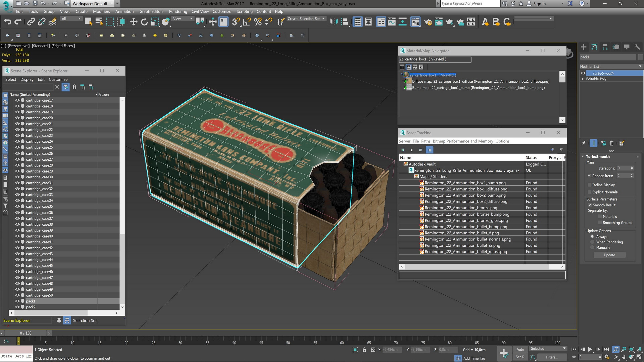Click Sign In link
644x362 pixels.
coord(539,4)
